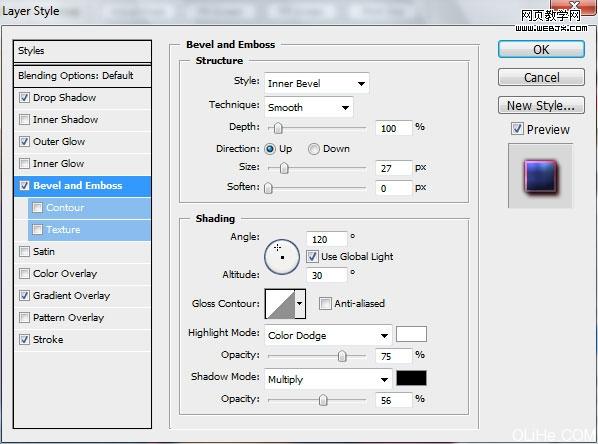Open the white Highlight Mode color swatch
Screen dimensions: 598x444
411,335
